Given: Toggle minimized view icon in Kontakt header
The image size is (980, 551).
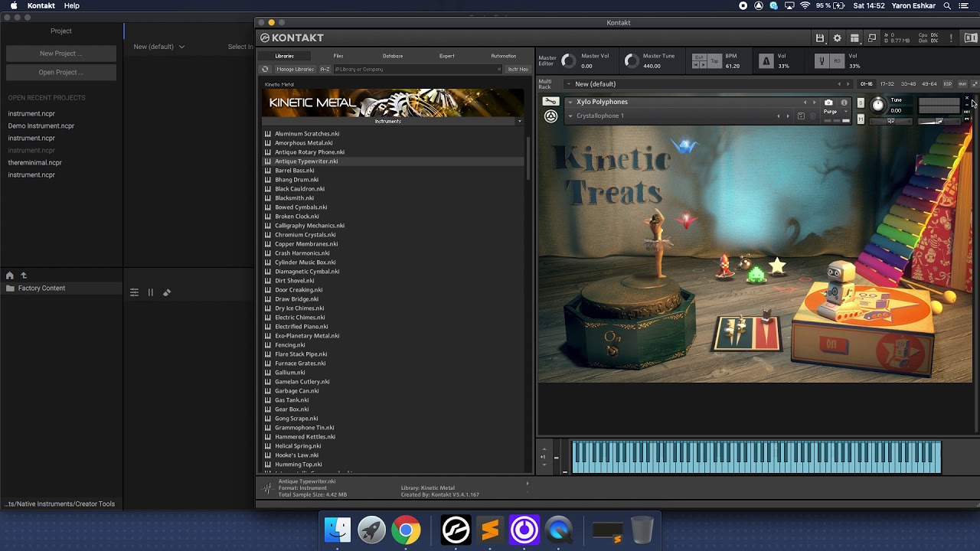Looking at the screenshot, I should point(872,38).
